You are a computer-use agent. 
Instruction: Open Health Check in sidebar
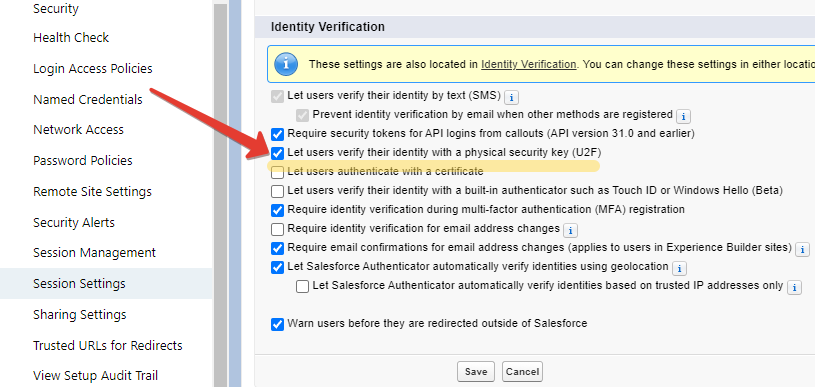(x=71, y=38)
